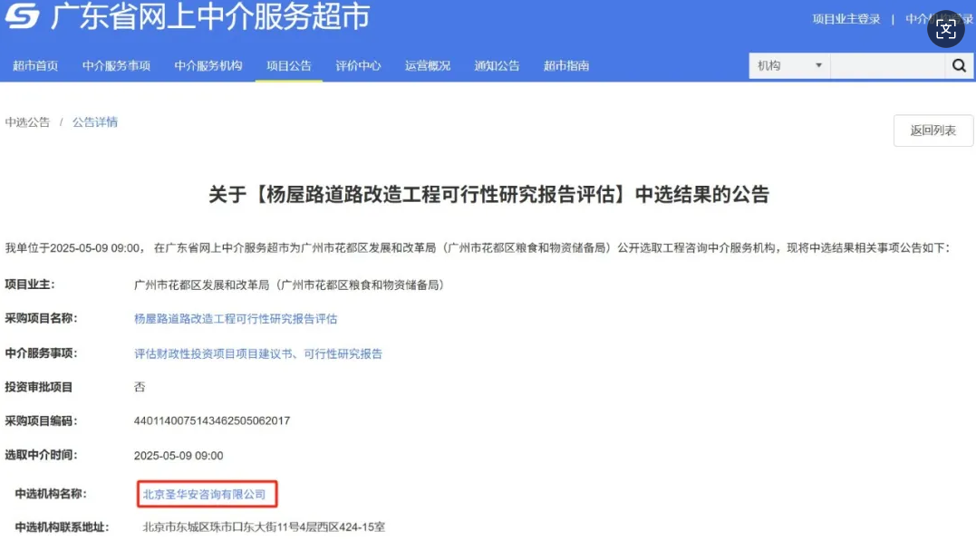
Task: Click the 广东省网上中介服务超市 site title
Action: [x=210, y=17]
